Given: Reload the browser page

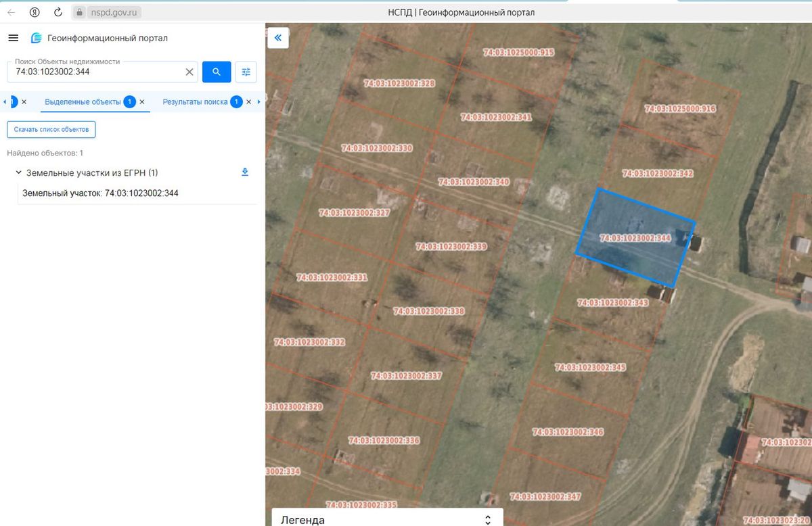Looking at the screenshot, I should 58,12.
